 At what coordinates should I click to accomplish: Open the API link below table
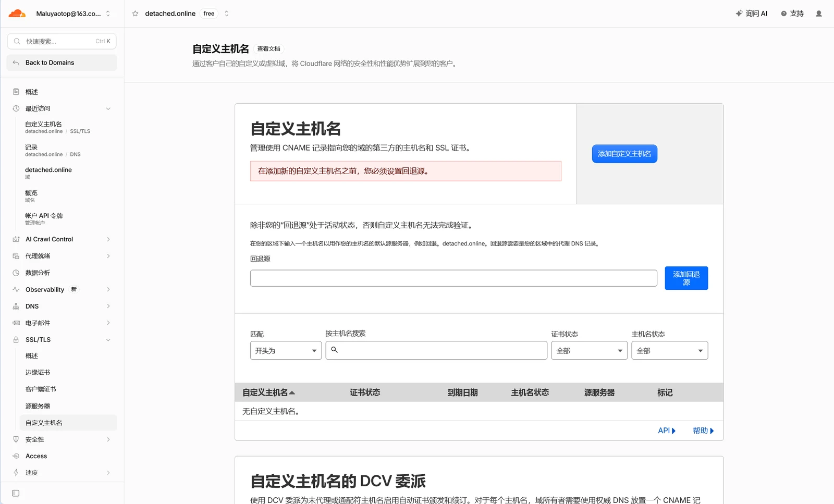point(667,431)
